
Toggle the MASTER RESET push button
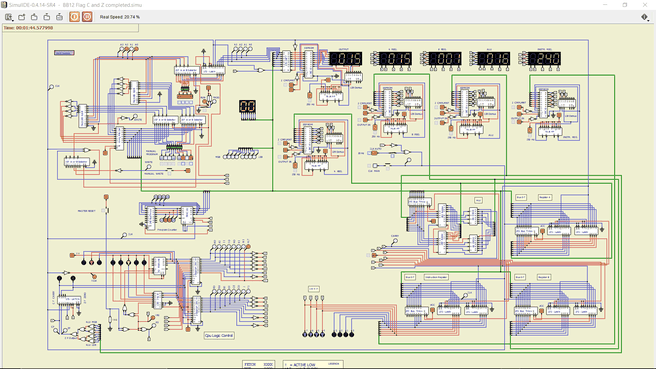(x=105, y=210)
